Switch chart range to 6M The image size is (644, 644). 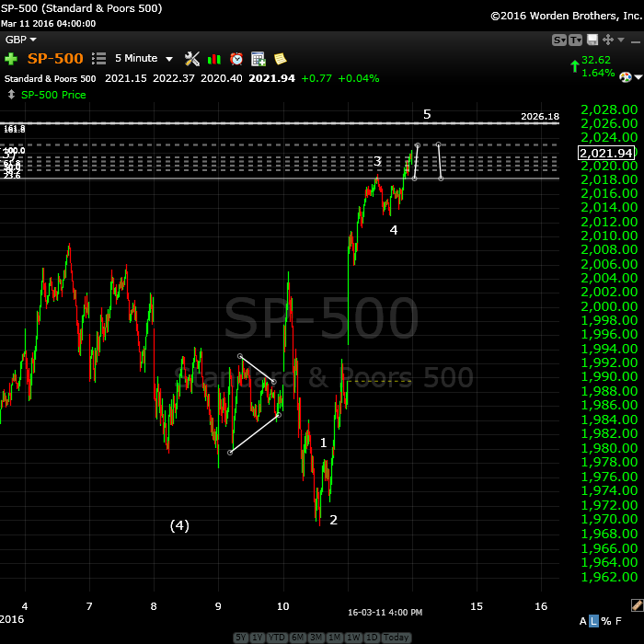(x=297, y=637)
